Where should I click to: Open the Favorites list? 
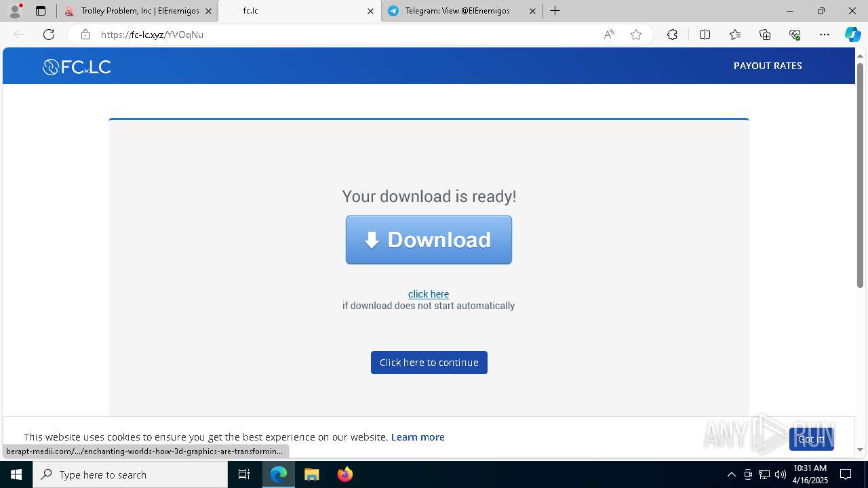pos(735,35)
